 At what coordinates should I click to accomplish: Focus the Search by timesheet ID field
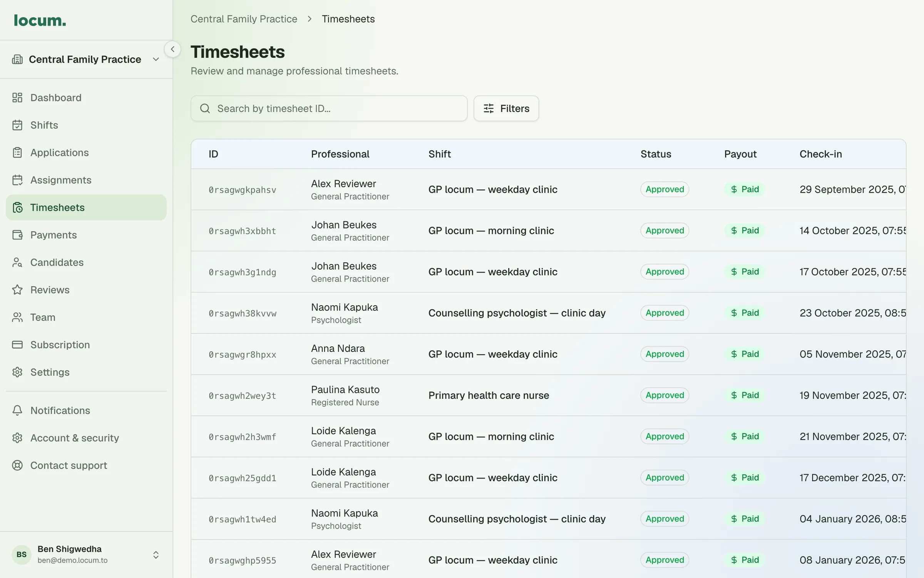tap(329, 108)
